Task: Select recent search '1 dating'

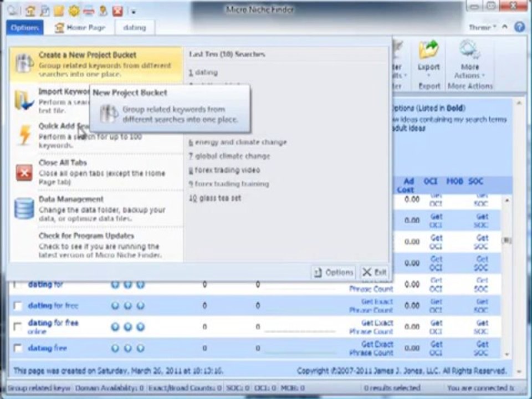Action: tap(203, 72)
